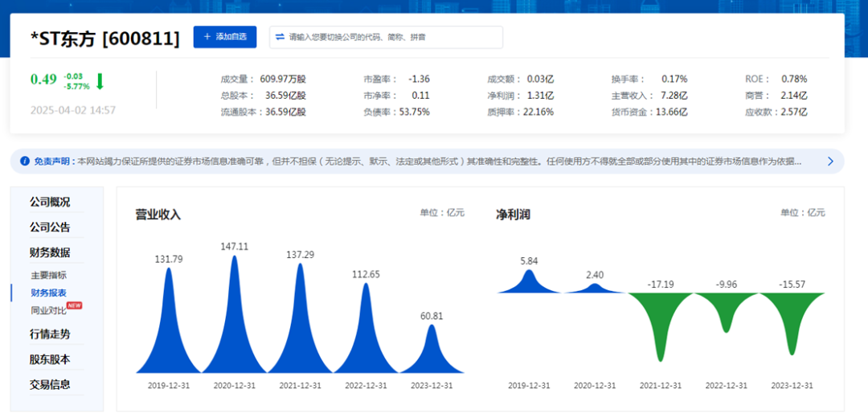
Task: Click the blue info icon beside 免责声明
Action: [x=24, y=161]
